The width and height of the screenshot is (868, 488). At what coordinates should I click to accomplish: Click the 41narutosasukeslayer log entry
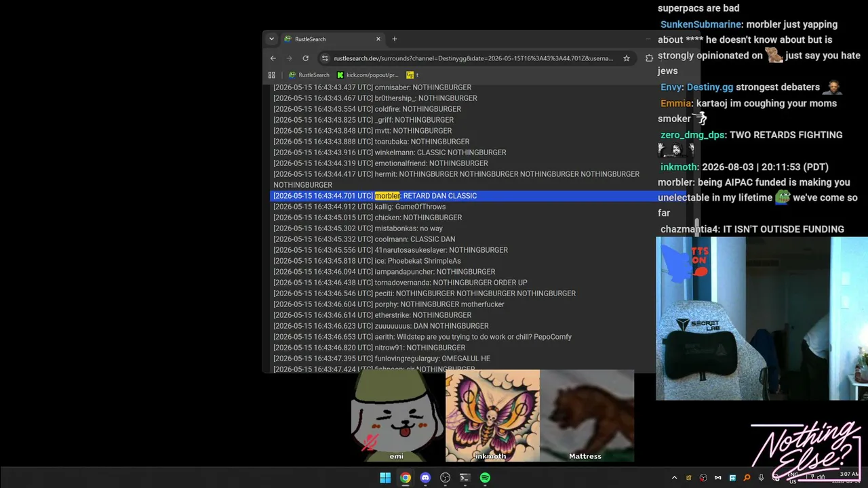pyautogui.click(x=391, y=250)
